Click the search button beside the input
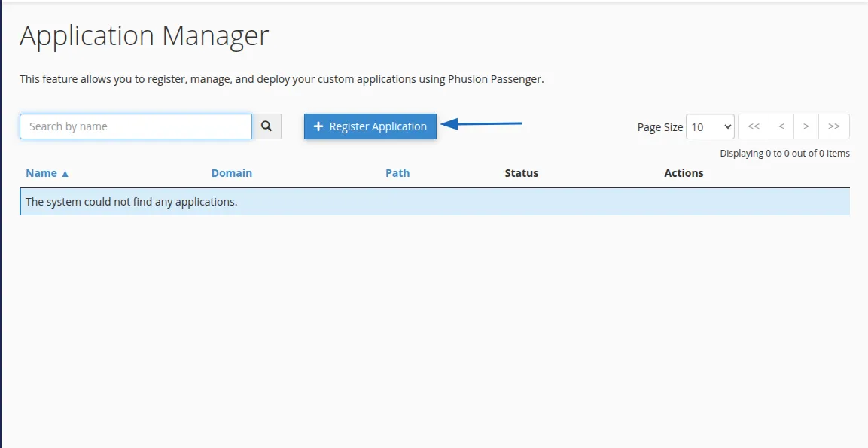This screenshot has height=448, width=868. click(266, 126)
